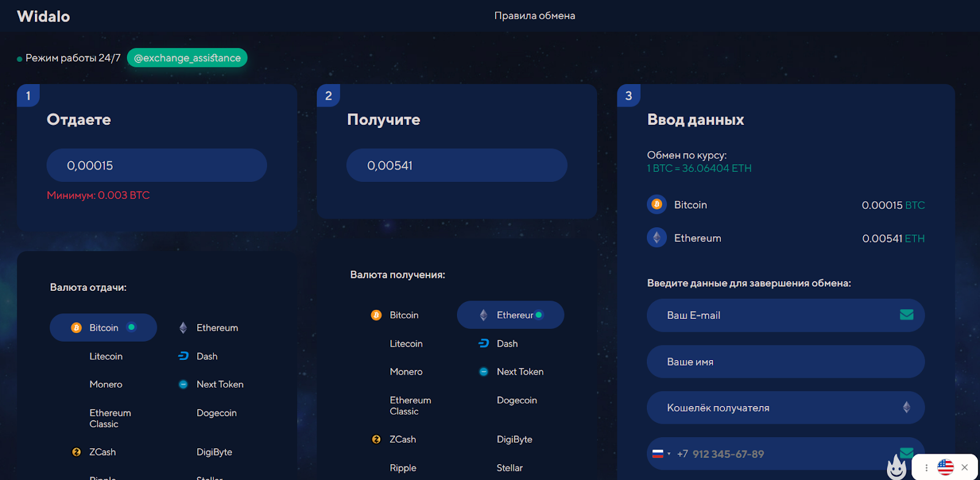The image size is (980, 480).
Task: Open the flame mascot chat widget
Action: [x=897, y=467]
